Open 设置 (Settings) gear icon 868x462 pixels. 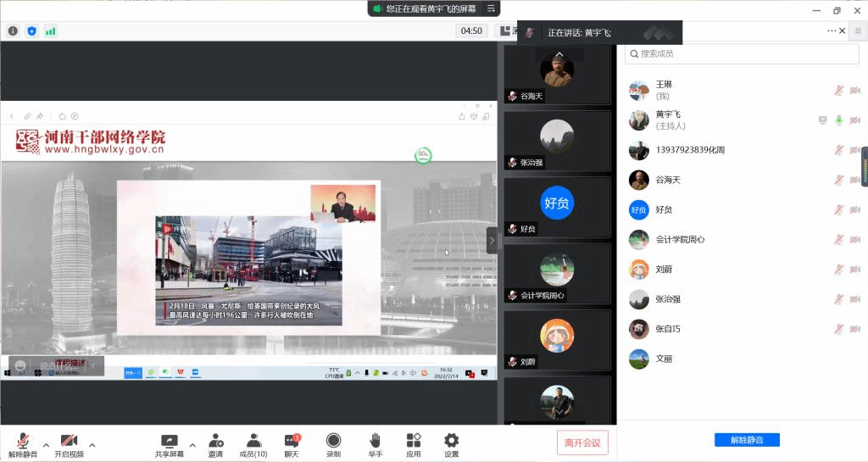pos(452,441)
